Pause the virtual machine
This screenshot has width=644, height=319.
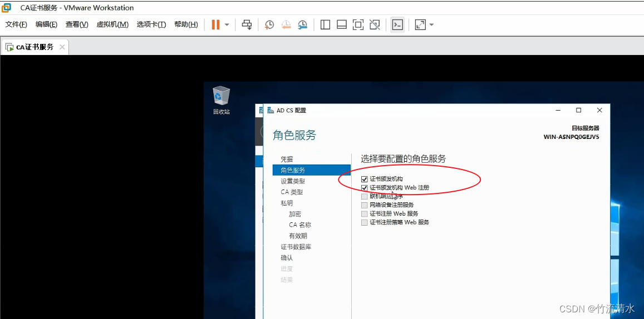coord(215,24)
